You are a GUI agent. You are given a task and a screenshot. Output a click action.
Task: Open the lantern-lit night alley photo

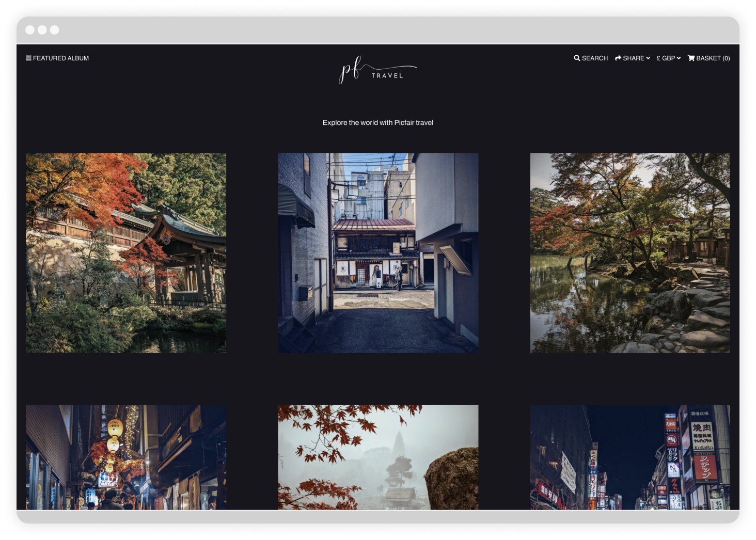[x=126, y=457]
